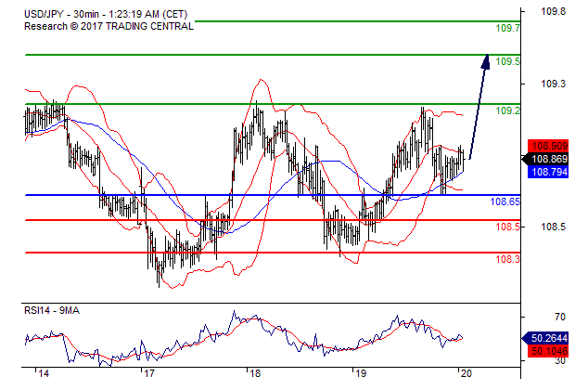Image resolution: width=588 pixels, height=390 pixels.
Task: Click the 'RSI14 - 9MA' indicator label
Action: click(x=52, y=310)
